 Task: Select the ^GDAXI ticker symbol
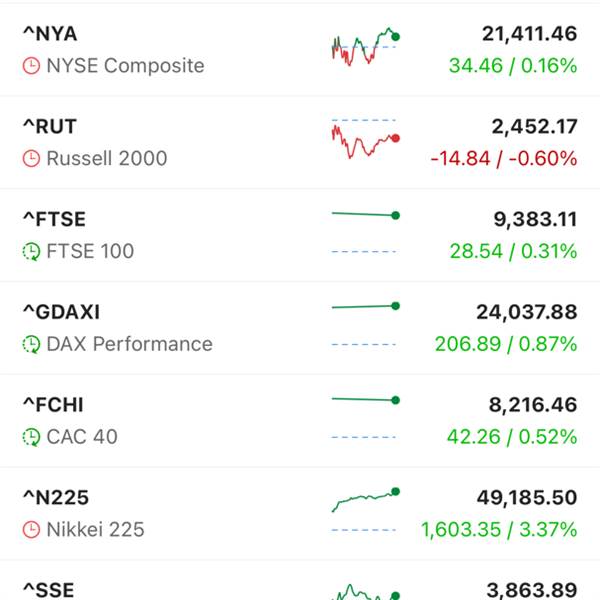[x=60, y=313]
